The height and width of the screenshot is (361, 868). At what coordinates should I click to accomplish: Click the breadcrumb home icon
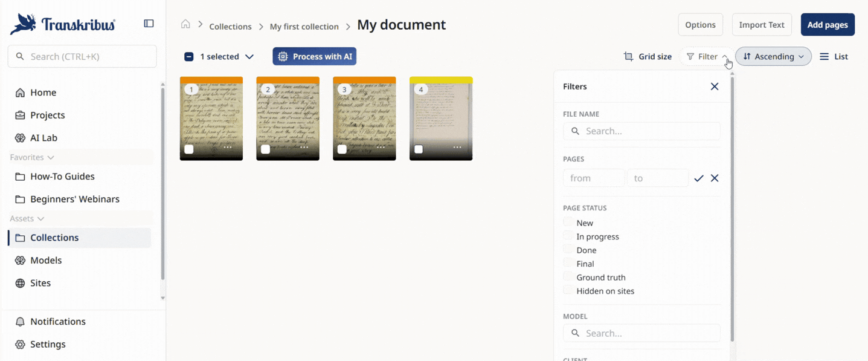185,23
